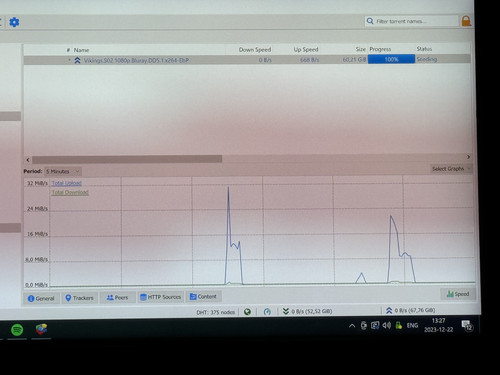Switch to the Peers tab
500x375 pixels.
click(117, 297)
